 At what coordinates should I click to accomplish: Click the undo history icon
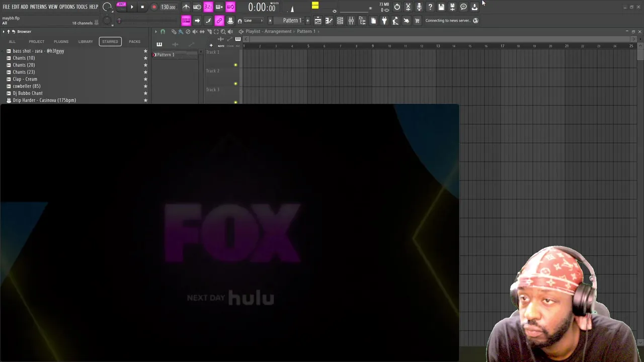point(397,7)
